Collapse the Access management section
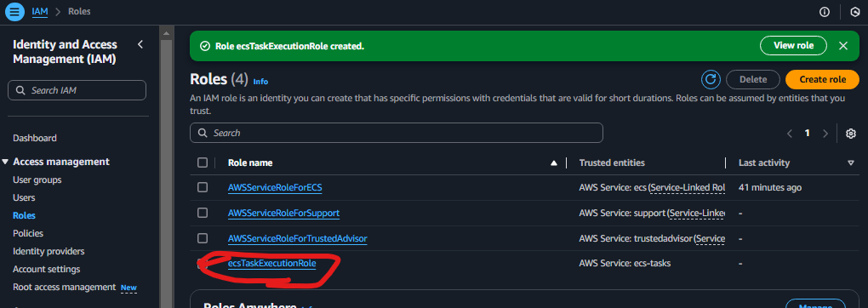This screenshot has height=308, width=868. pyautogui.click(x=6, y=162)
